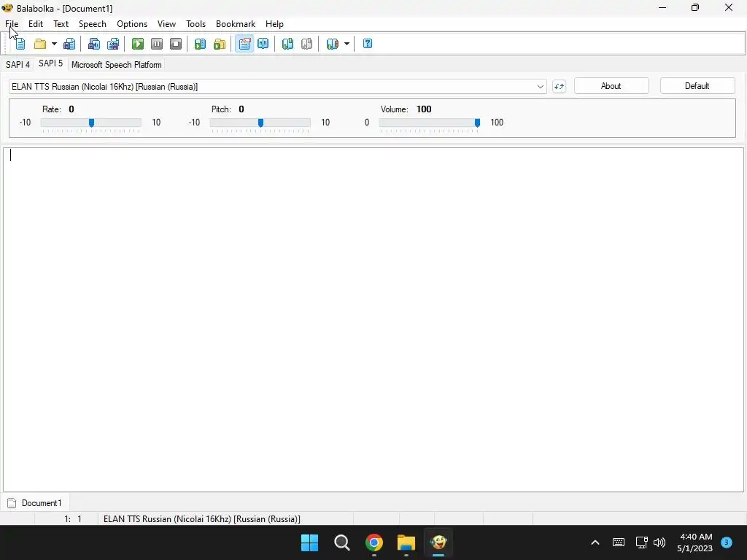This screenshot has height=560, width=747.
Task: Click the About button
Action: coord(611,86)
